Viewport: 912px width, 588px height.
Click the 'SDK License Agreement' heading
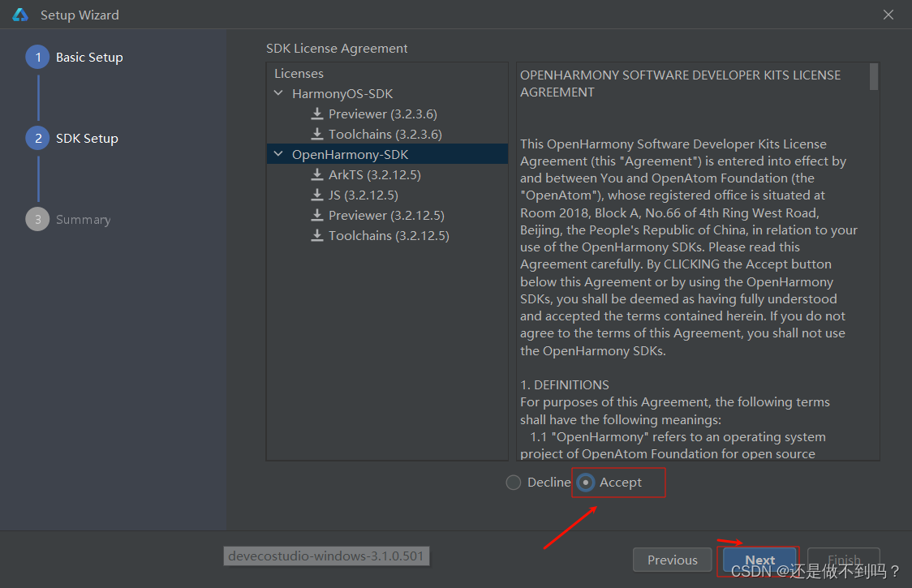(x=337, y=49)
